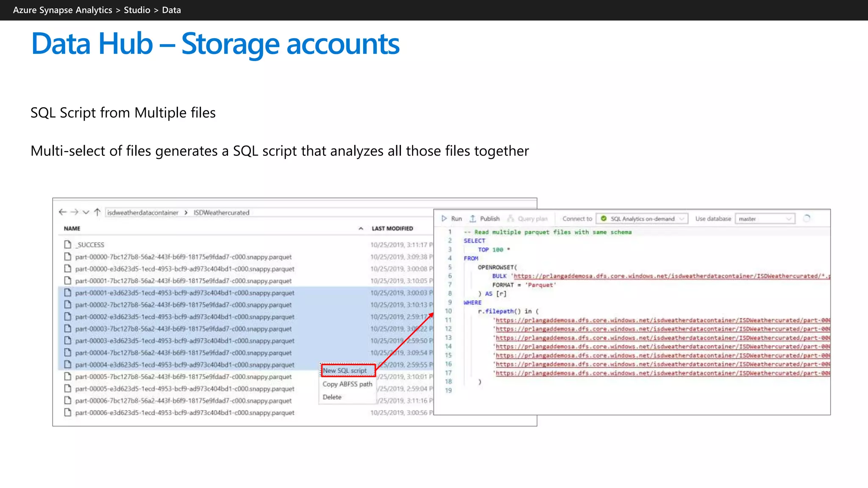Toggle the sort direction caret
This screenshot has width=868, height=488.
(x=361, y=229)
